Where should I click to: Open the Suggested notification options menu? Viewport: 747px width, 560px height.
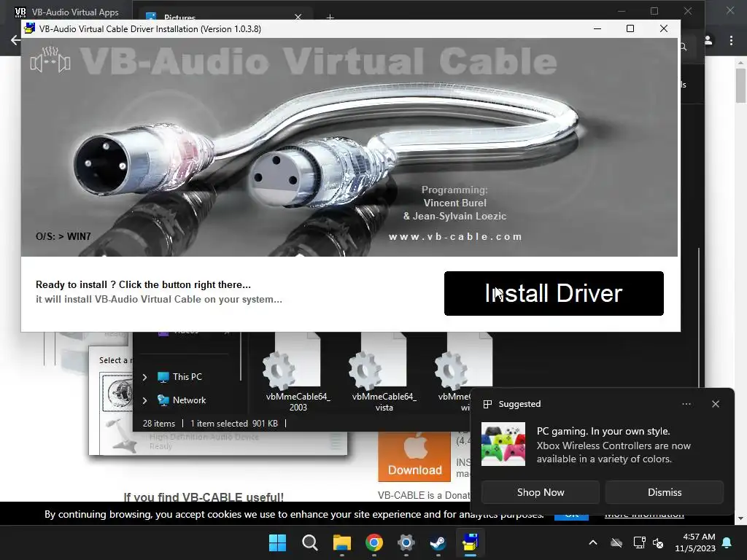coord(686,404)
